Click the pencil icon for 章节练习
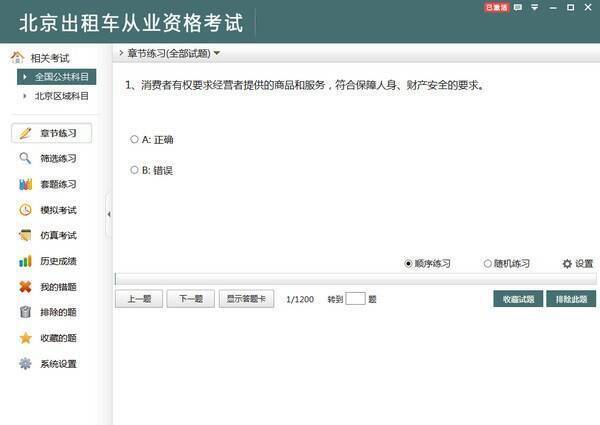This screenshot has height=425, width=600. pyautogui.click(x=25, y=133)
